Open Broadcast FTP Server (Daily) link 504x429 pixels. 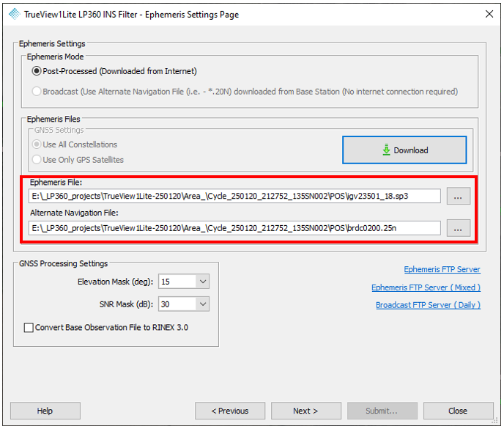pos(428,305)
